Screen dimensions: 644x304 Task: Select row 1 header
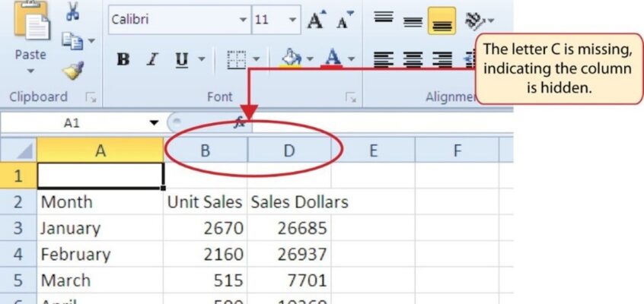pyautogui.click(x=18, y=176)
